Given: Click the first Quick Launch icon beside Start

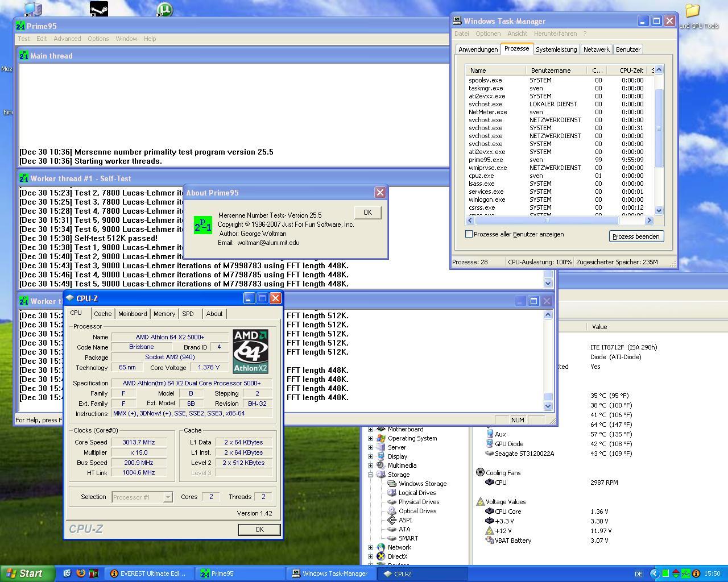Looking at the screenshot, I should (x=67, y=573).
